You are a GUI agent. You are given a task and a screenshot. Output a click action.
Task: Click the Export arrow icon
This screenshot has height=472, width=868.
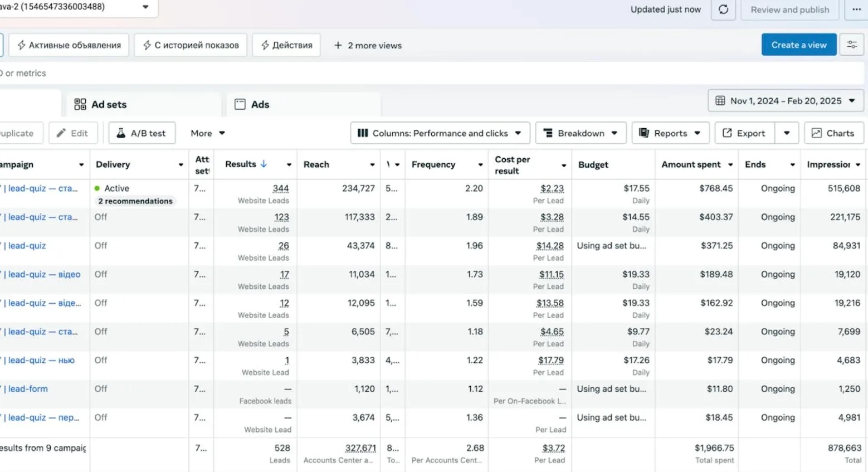tap(727, 133)
